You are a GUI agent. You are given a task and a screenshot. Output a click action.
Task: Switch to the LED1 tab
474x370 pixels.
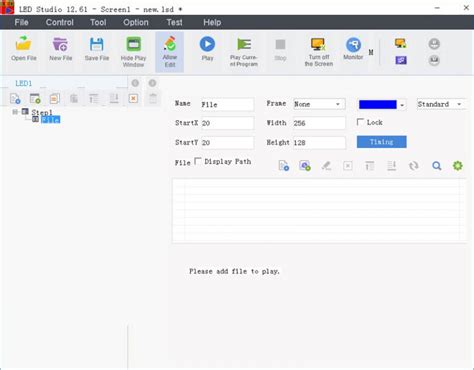coord(23,83)
